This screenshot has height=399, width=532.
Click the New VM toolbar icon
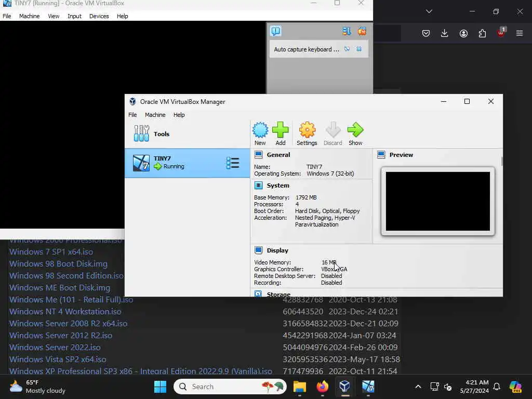coord(260,134)
